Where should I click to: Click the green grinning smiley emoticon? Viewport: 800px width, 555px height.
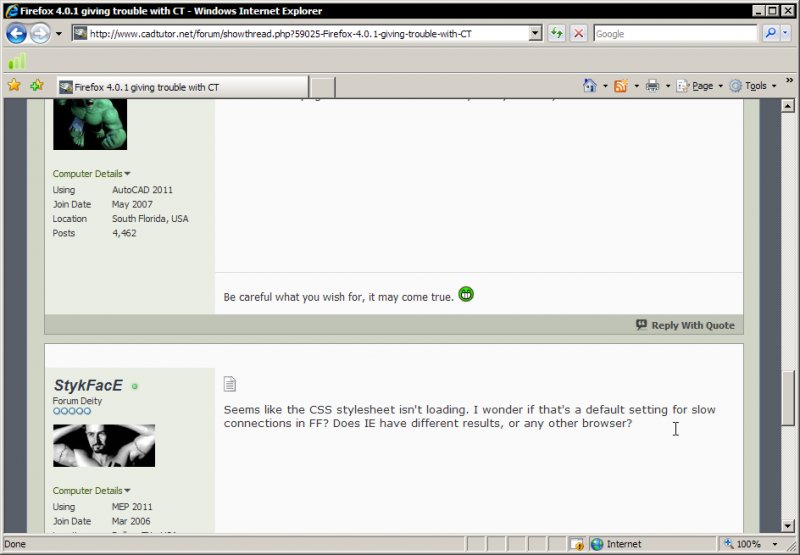(x=466, y=294)
